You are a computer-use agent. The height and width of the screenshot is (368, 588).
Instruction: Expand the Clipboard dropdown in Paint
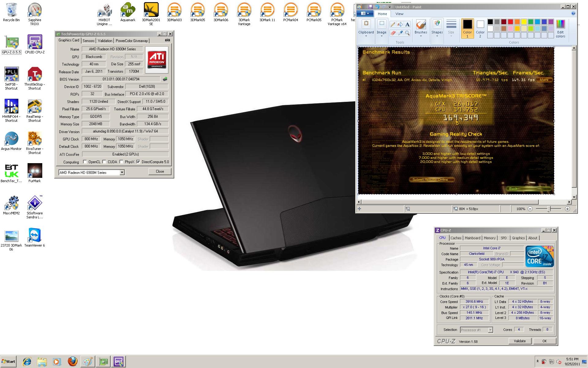click(x=366, y=36)
